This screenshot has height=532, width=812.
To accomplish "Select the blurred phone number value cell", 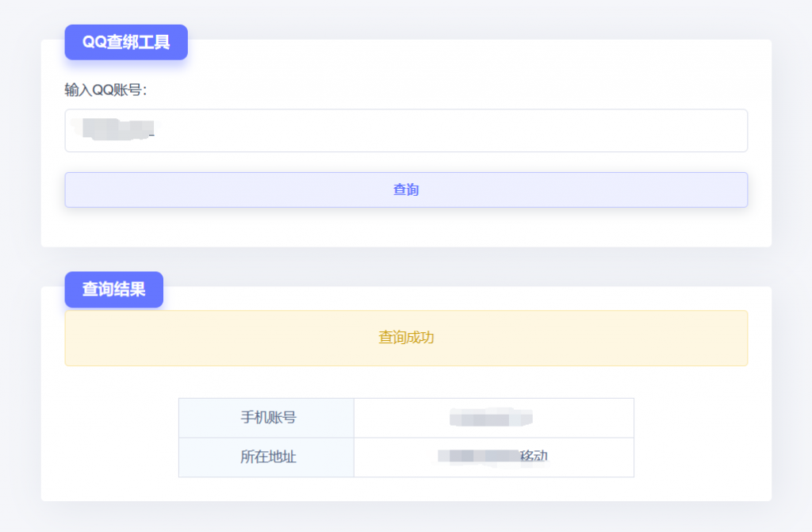I will (x=493, y=417).
